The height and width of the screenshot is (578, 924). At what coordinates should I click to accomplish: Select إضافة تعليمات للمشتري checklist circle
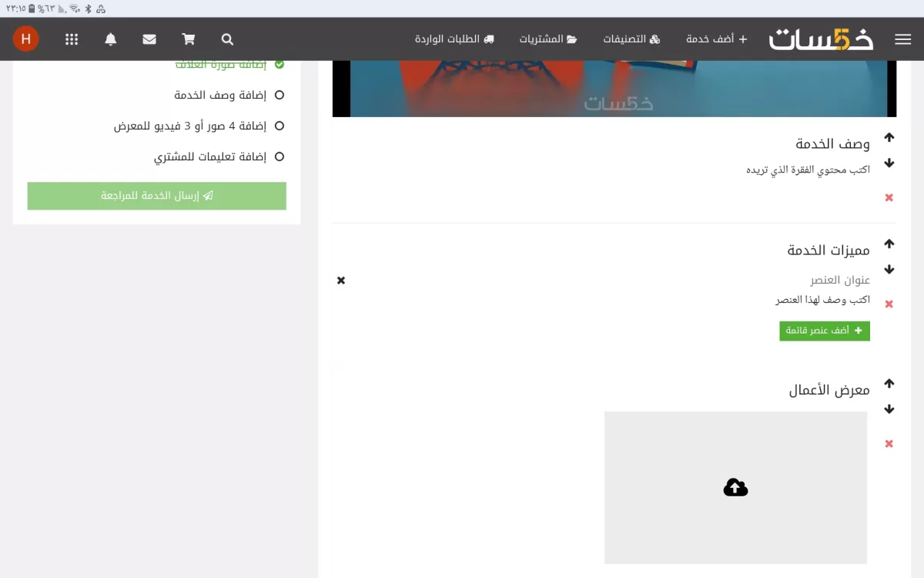click(x=280, y=156)
